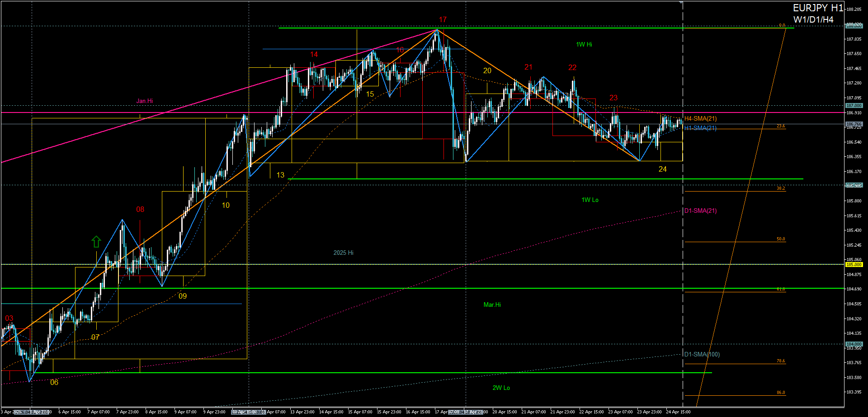The width and height of the screenshot is (868, 417).
Task: Click the 1W Hi text label
Action: 584,45
